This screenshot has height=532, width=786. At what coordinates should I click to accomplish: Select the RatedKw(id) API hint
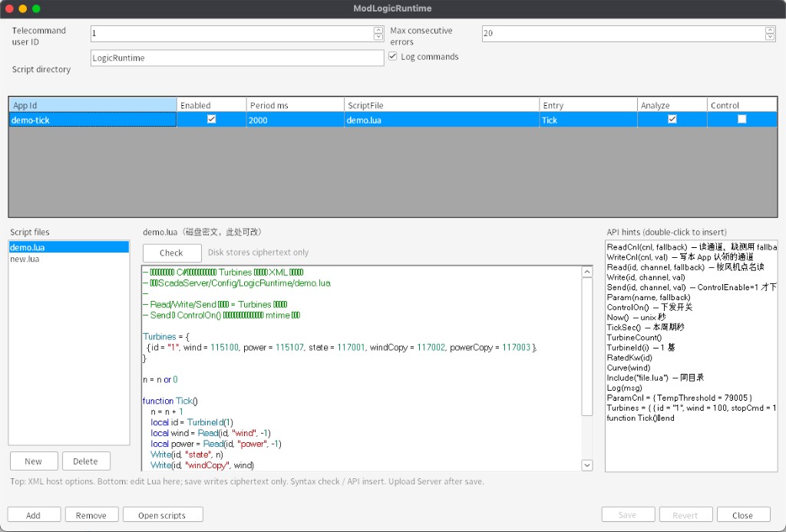[692, 358]
